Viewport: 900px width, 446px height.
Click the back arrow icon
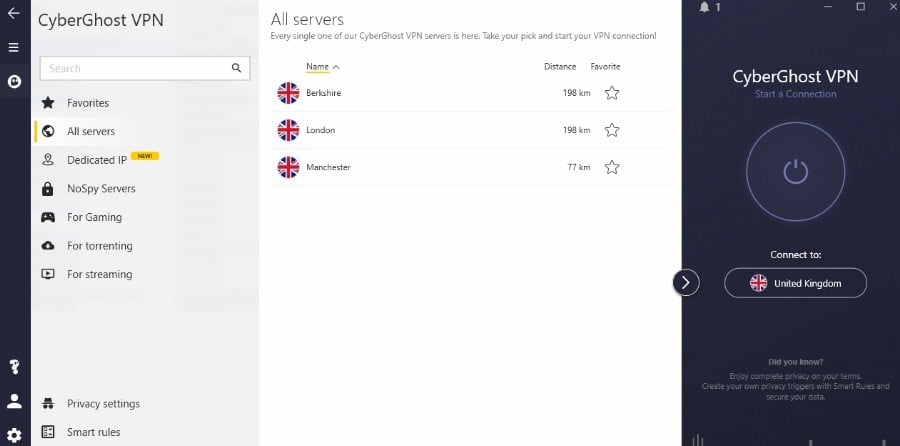(14, 14)
